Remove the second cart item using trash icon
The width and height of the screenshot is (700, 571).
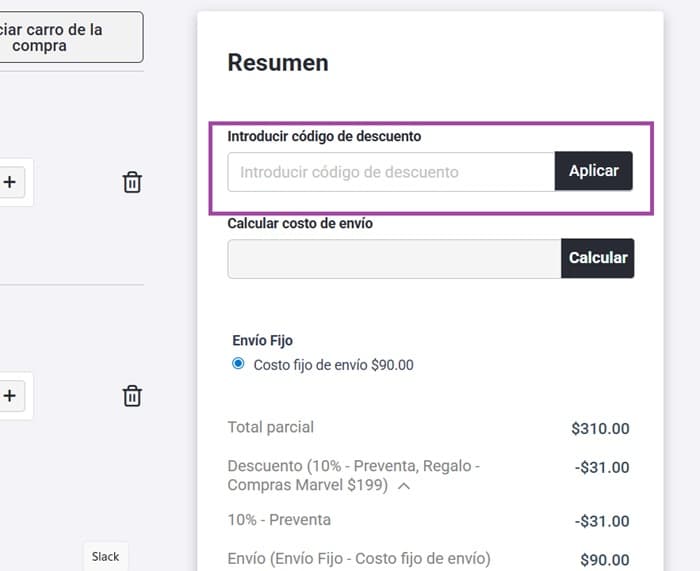132,396
